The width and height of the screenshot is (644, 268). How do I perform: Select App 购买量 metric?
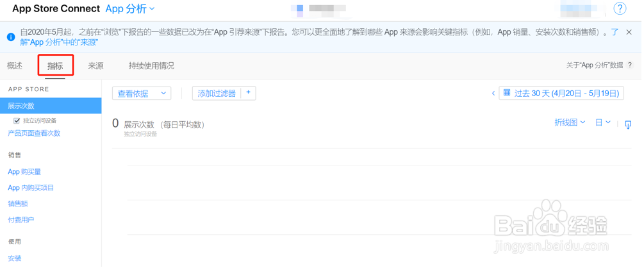[x=24, y=172]
